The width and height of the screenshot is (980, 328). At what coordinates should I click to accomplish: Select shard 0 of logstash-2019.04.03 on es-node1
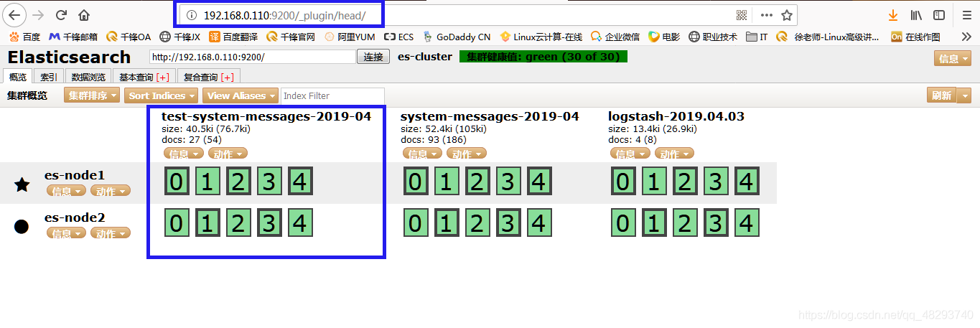click(x=622, y=182)
